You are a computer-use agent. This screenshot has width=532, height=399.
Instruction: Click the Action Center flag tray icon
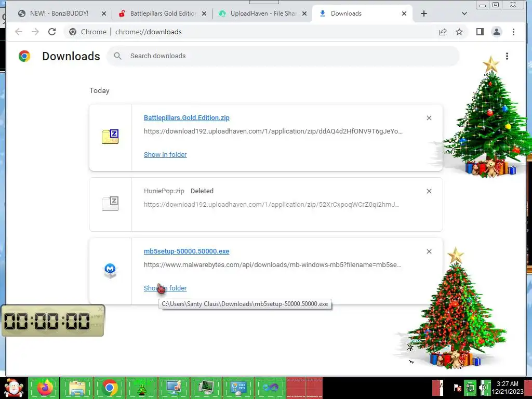click(x=457, y=388)
